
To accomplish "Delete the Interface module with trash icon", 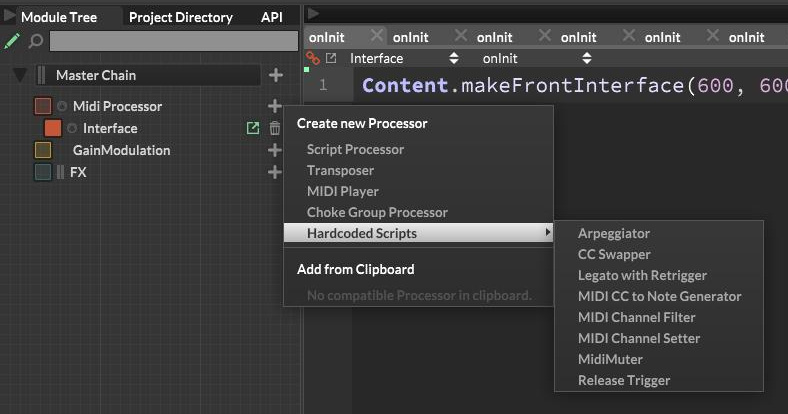I will pos(275,128).
